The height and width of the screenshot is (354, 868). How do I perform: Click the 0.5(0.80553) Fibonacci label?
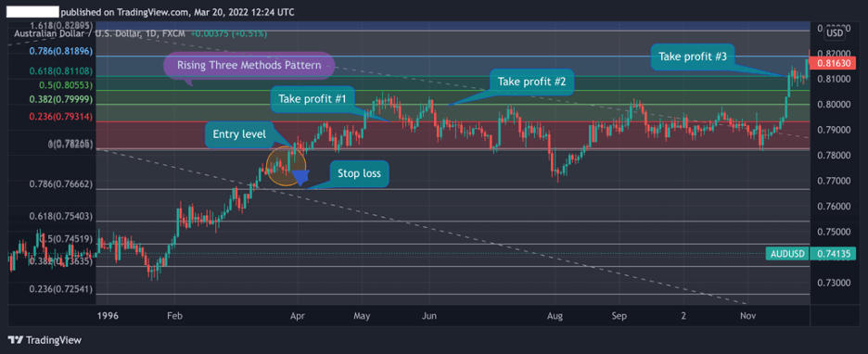click(65, 86)
